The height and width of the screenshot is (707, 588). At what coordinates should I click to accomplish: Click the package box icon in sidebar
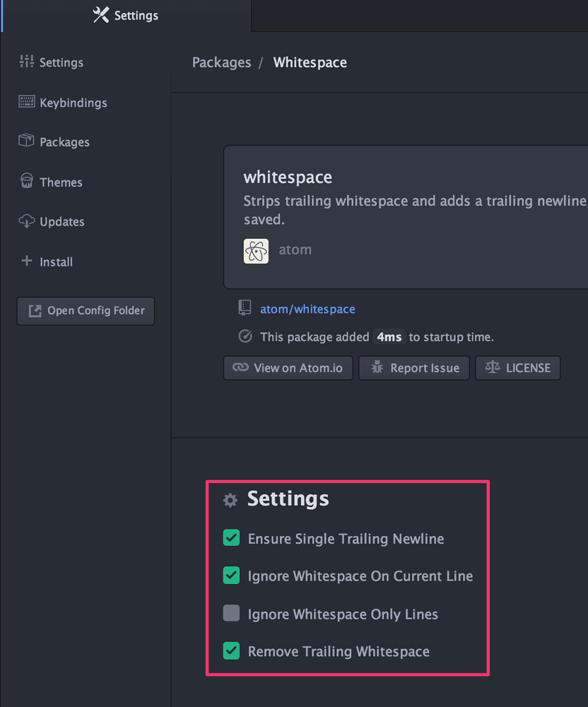coord(26,140)
